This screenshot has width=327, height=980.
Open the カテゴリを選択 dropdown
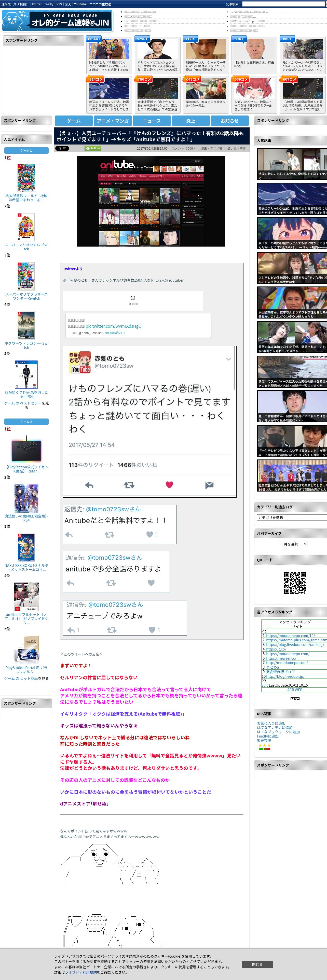tap(292, 517)
